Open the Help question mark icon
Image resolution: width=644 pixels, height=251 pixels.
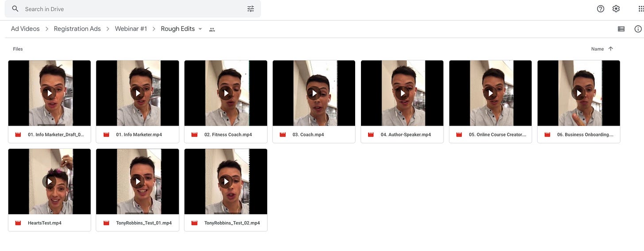(601, 9)
